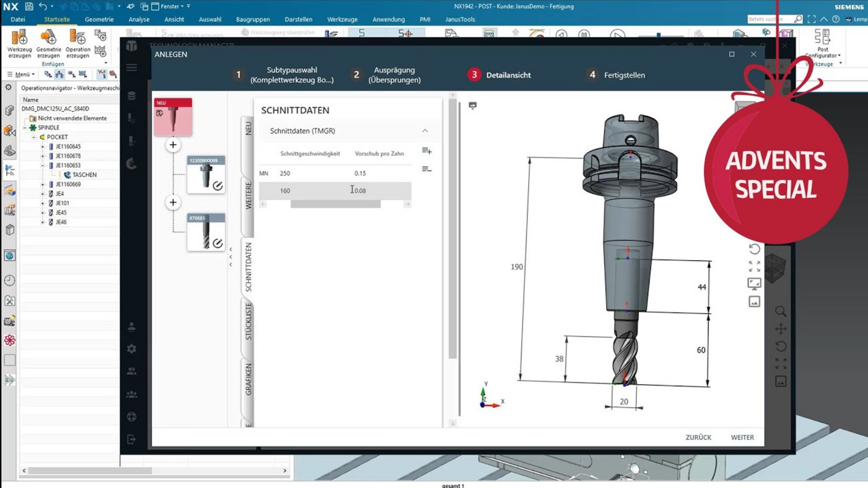The image size is (868, 488).
Task: Fit the 3D tool view to screen
Action: tap(754, 266)
